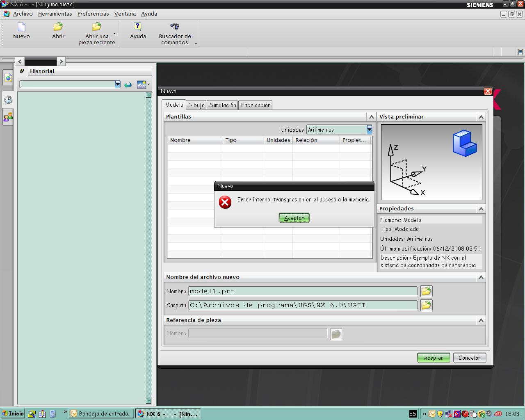Image resolution: width=525 pixels, height=420 pixels.
Task: Select the Modelo tab
Action: (x=174, y=105)
